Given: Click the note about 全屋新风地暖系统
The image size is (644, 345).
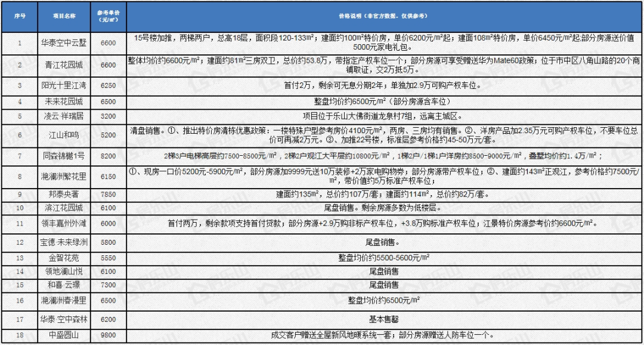Looking at the screenshot, I should [382, 335].
